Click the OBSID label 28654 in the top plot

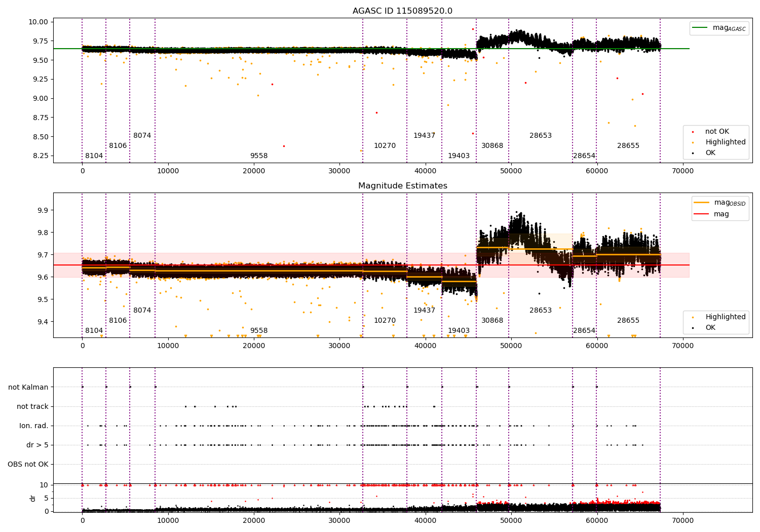(x=584, y=156)
